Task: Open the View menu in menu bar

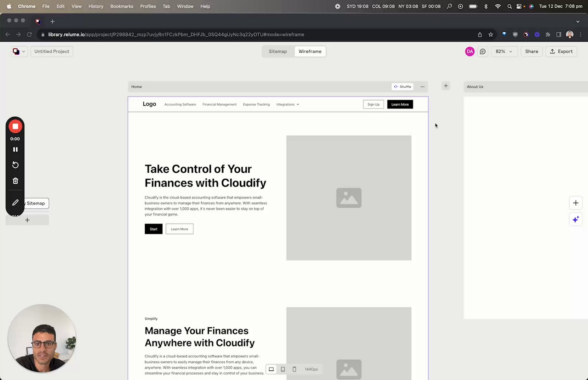Action: pos(76,6)
